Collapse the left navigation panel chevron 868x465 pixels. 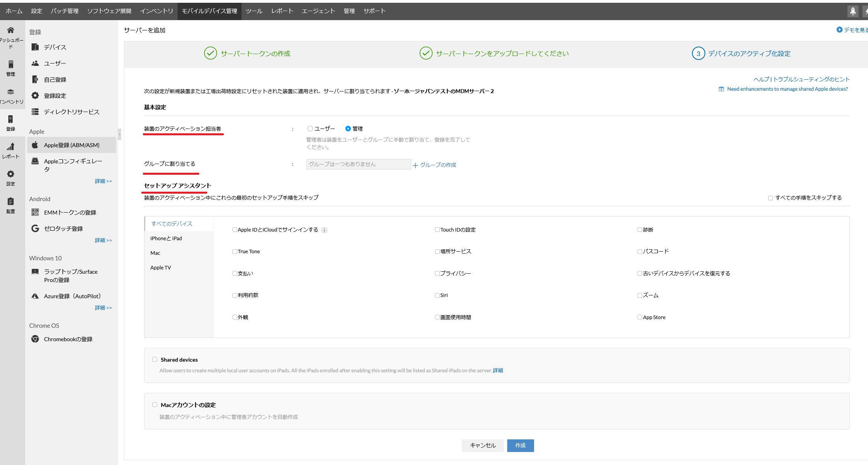tap(119, 134)
